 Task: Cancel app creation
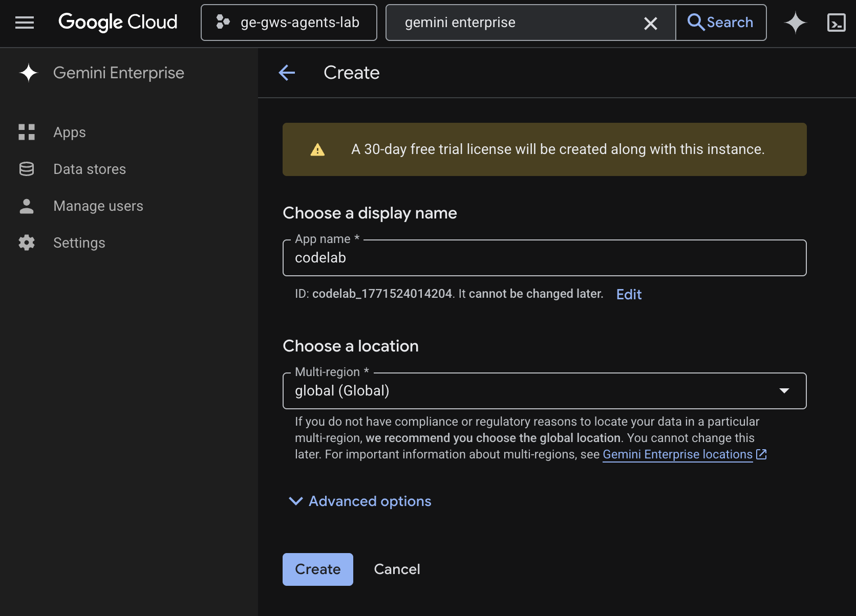tap(397, 569)
